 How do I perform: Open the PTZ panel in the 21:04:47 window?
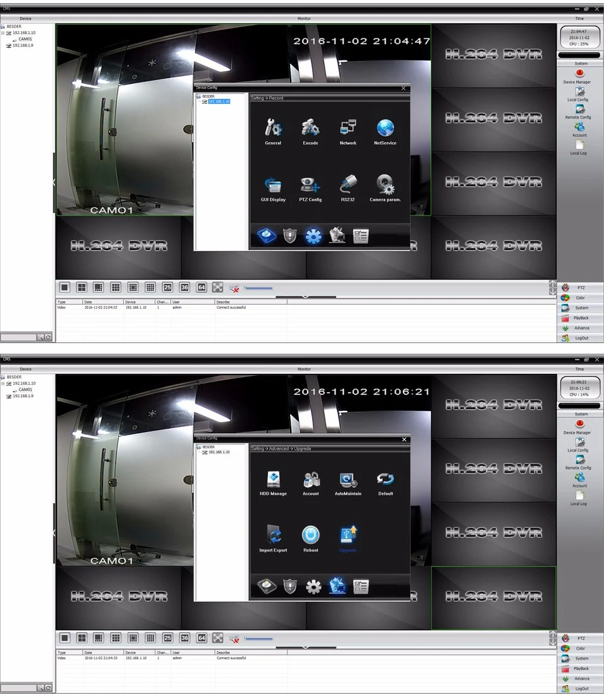pos(580,288)
